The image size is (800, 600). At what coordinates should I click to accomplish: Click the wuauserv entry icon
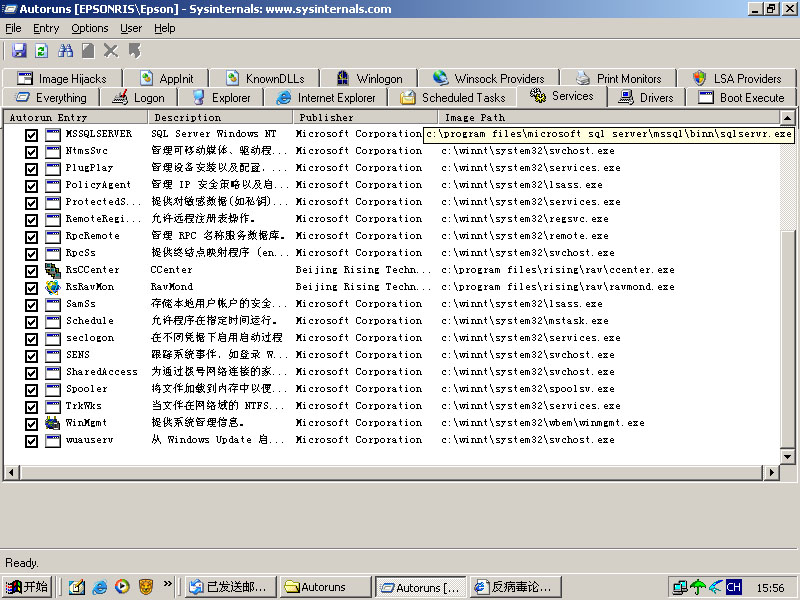coord(53,440)
